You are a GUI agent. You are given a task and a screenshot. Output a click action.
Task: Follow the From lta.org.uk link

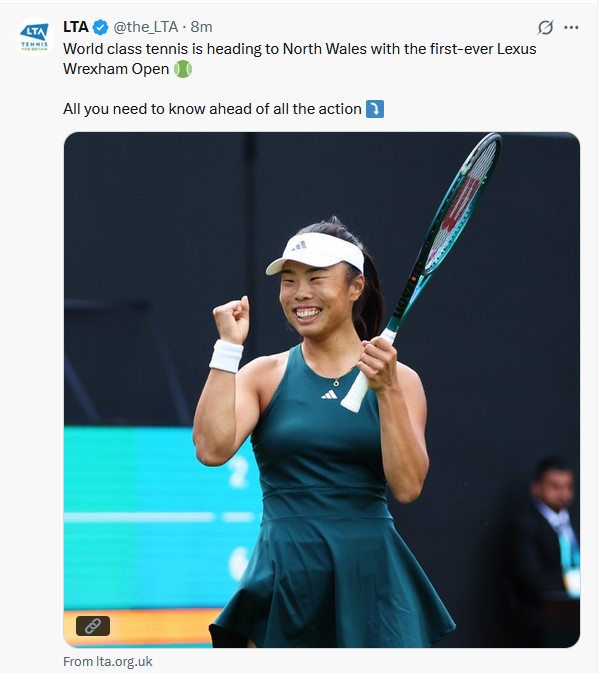click(108, 661)
